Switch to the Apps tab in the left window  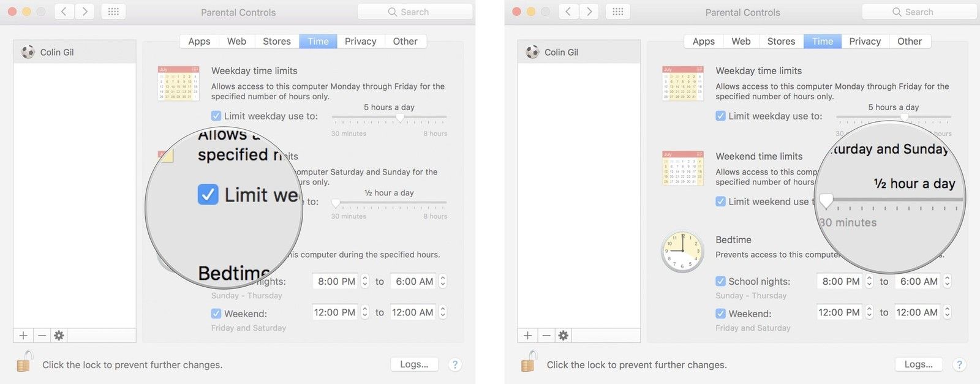tap(199, 41)
